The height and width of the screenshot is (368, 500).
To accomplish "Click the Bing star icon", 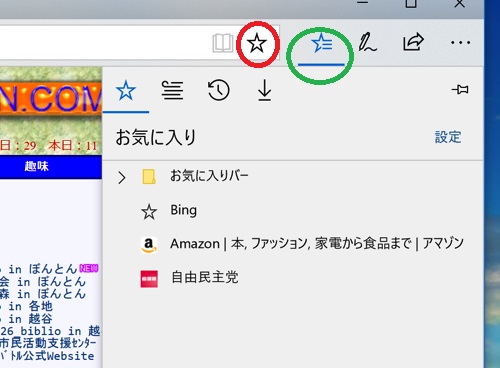I will pos(149,212).
